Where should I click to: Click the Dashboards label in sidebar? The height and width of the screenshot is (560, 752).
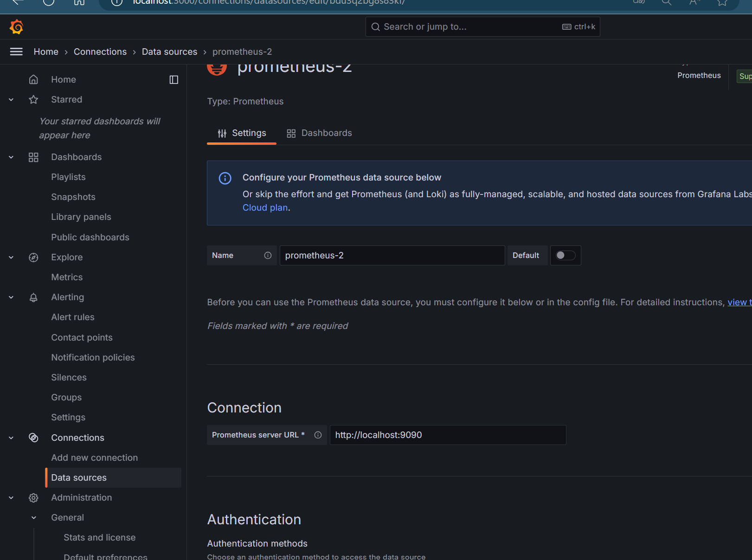pos(77,157)
